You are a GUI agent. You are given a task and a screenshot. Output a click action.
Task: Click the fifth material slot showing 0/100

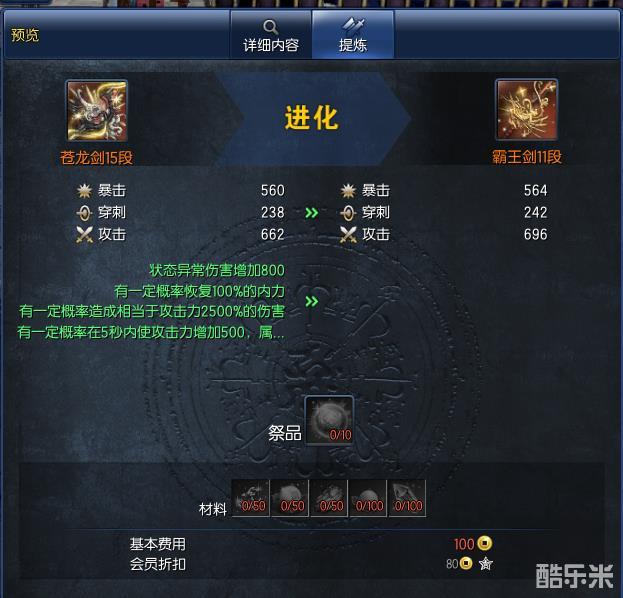pyautogui.click(x=407, y=498)
